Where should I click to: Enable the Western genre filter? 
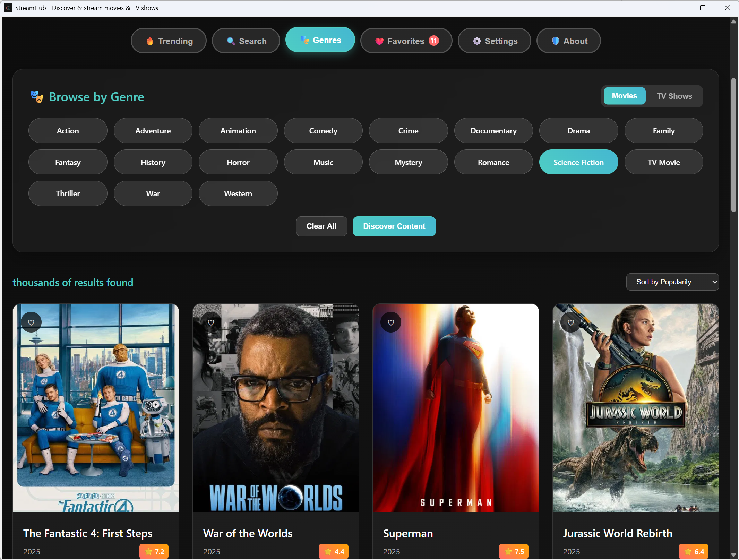click(238, 193)
